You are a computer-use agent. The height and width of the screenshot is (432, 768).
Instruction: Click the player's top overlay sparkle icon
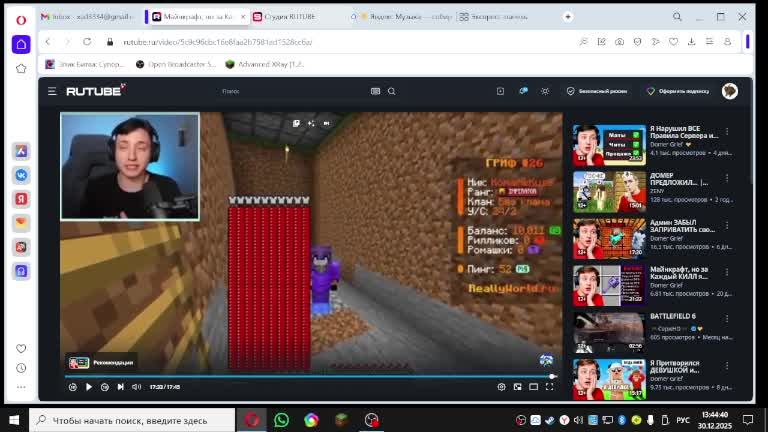point(311,123)
